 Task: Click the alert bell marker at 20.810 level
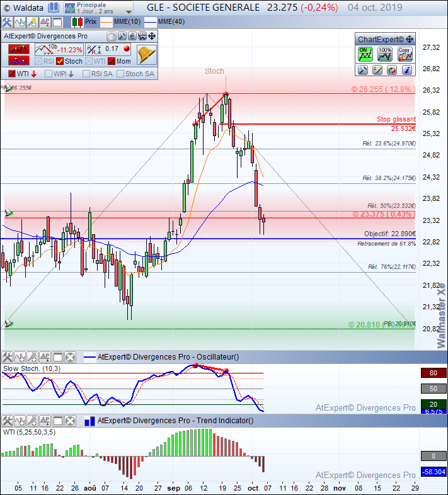click(x=8, y=323)
